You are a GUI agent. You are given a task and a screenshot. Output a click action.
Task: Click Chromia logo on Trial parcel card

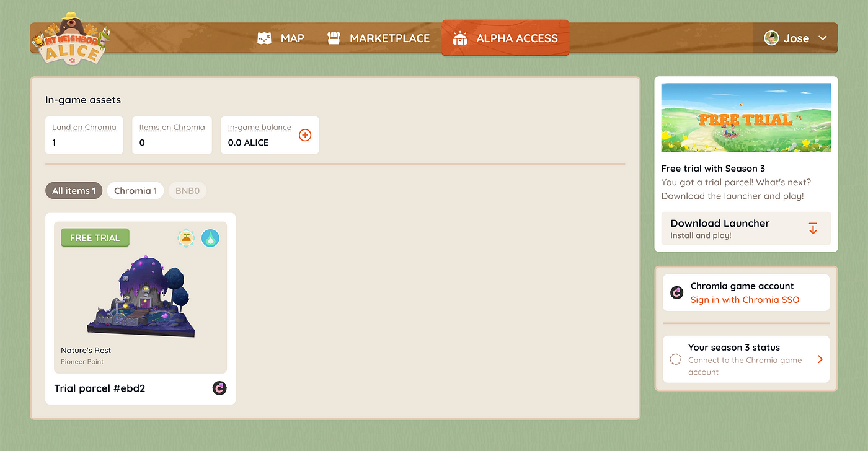(x=219, y=388)
